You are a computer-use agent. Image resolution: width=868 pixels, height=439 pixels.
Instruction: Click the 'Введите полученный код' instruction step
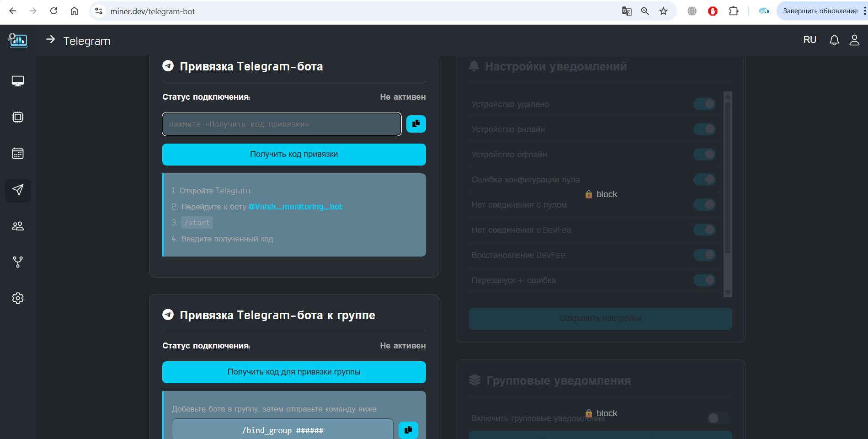coord(227,239)
